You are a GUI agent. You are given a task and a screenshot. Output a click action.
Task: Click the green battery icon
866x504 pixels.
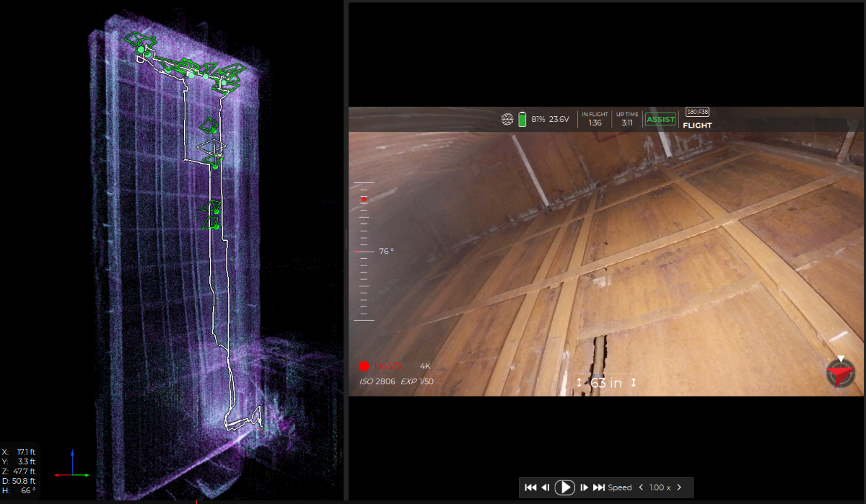coord(522,119)
